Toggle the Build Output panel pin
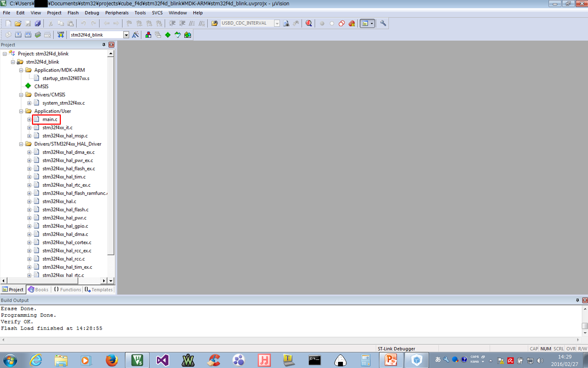 [x=577, y=300]
